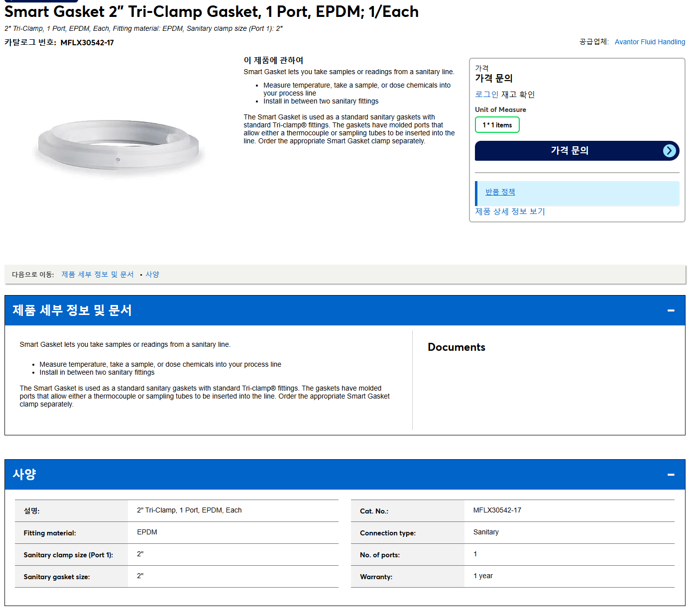
Task: Collapse the 제품 세부 정보 및 문서 section
Action: [671, 310]
